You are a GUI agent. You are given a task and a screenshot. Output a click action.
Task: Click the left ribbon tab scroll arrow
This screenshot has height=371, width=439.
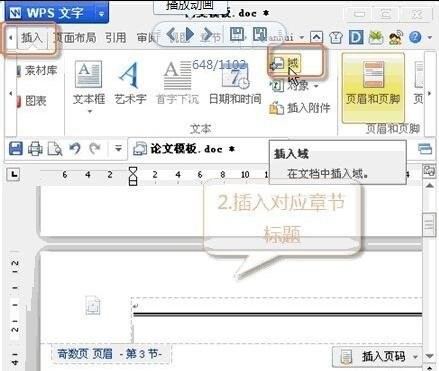(11, 38)
